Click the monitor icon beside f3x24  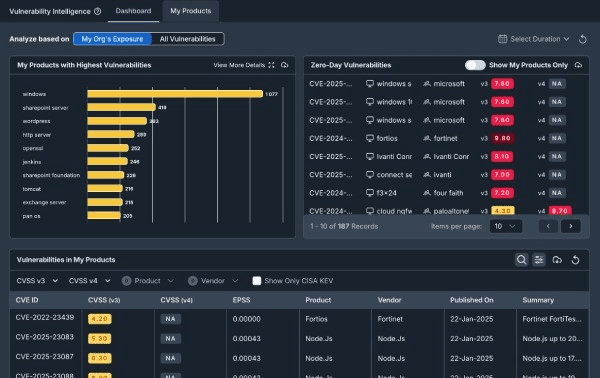(370, 193)
